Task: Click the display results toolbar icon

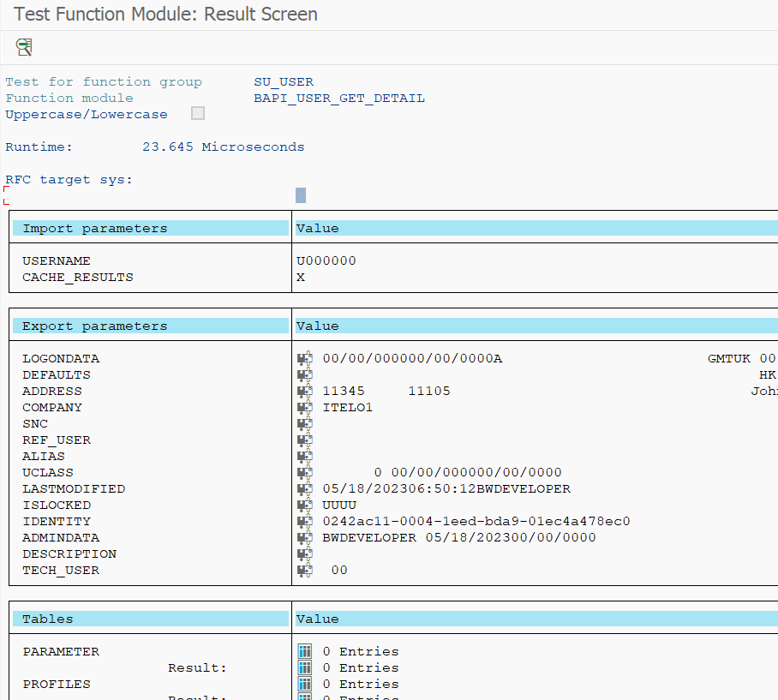Action: point(23,47)
